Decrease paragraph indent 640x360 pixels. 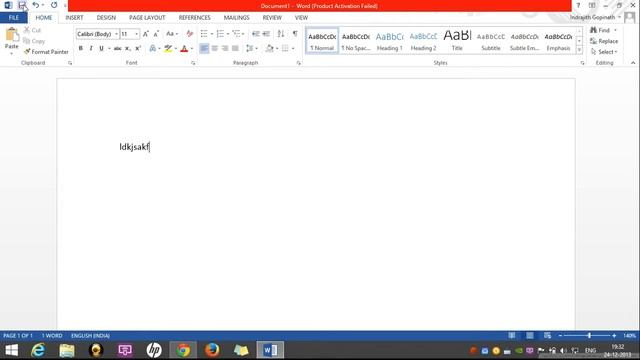pos(256,34)
